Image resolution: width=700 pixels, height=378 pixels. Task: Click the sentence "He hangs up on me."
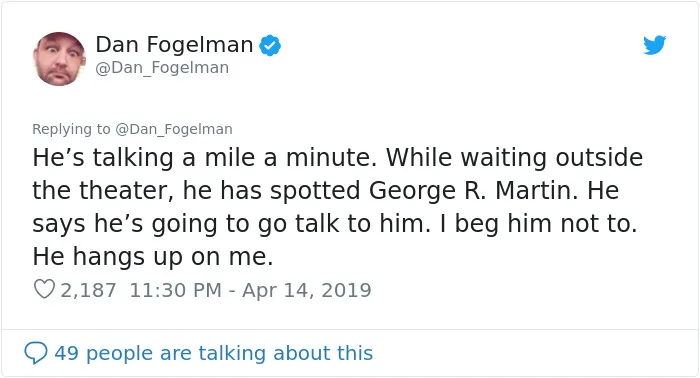point(153,257)
